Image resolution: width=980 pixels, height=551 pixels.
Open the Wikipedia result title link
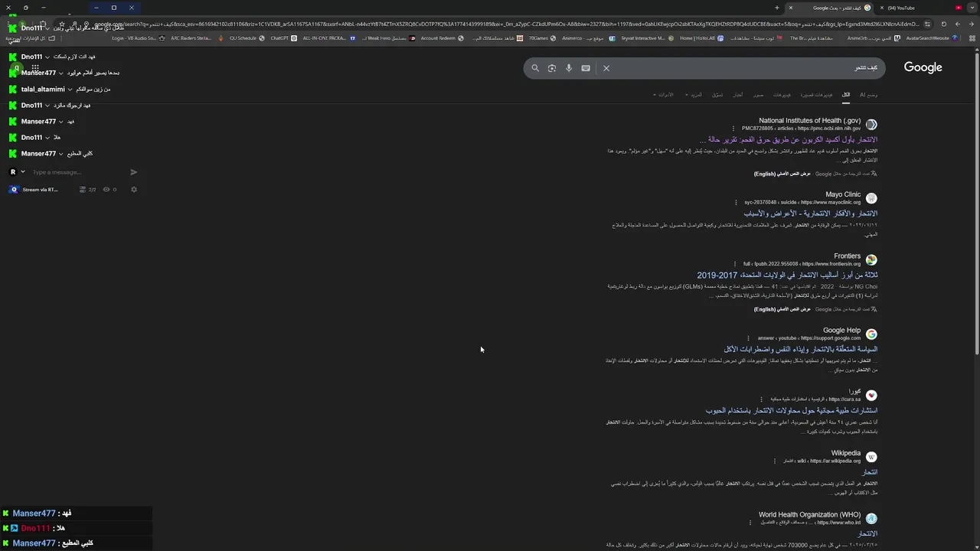click(870, 472)
